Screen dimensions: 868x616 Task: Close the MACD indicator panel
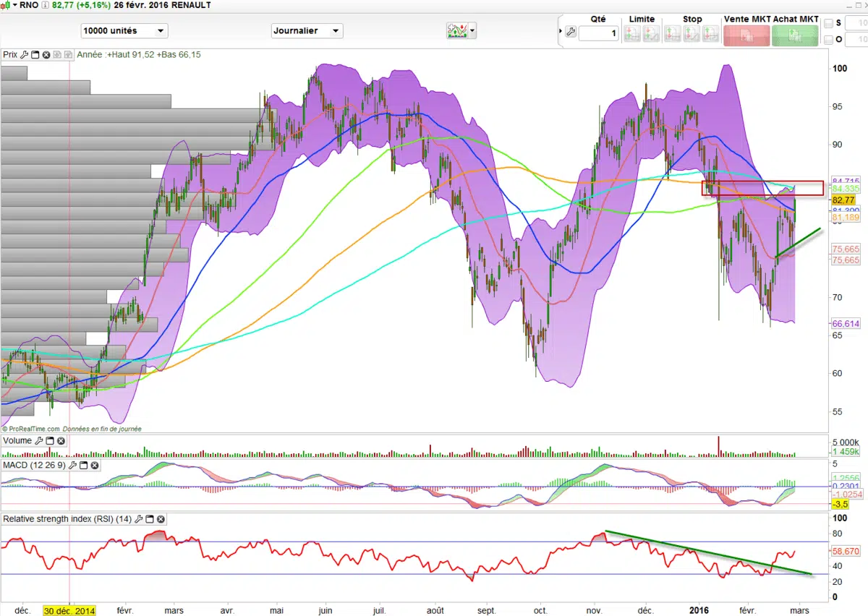tap(93, 465)
